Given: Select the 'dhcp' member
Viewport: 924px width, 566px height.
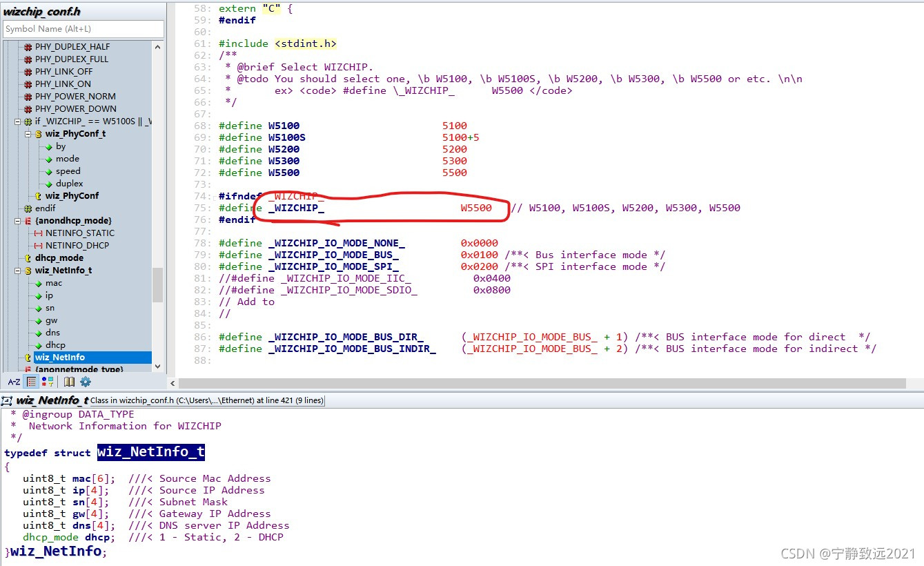Looking at the screenshot, I should tap(55, 345).
